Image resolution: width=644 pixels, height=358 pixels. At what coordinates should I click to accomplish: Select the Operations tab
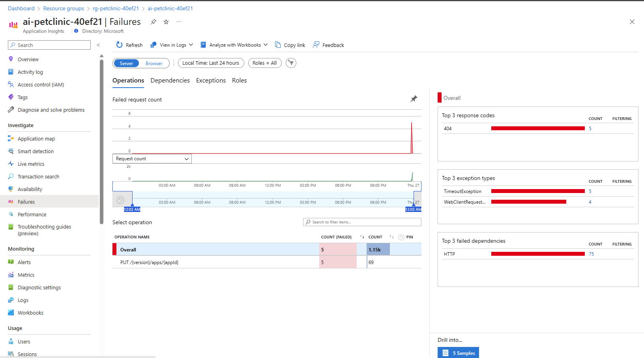(x=128, y=81)
